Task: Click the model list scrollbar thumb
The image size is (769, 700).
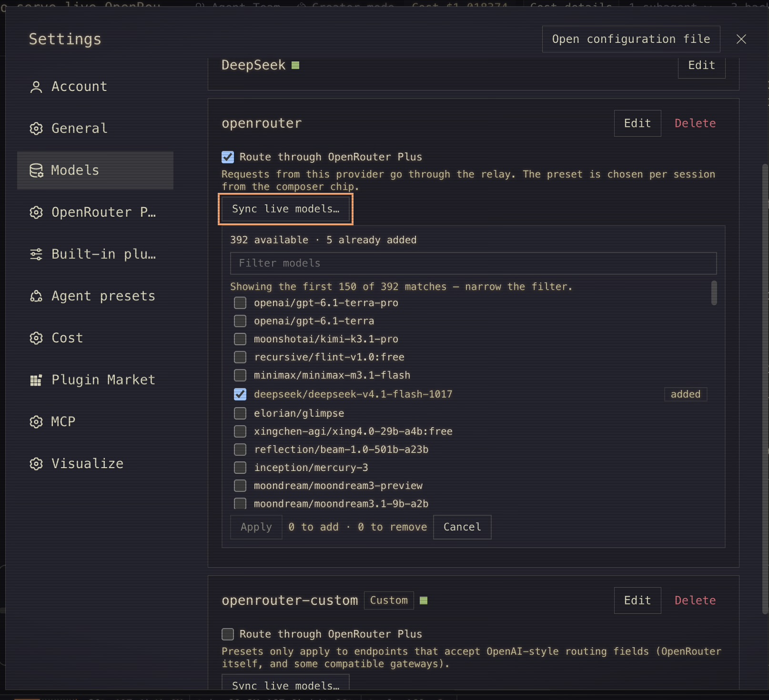Action: point(714,292)
